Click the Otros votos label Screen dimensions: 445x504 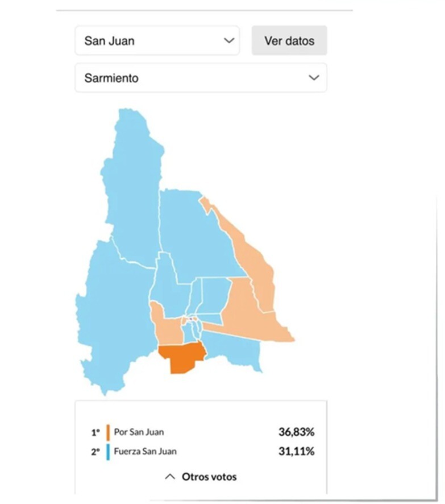209,476
